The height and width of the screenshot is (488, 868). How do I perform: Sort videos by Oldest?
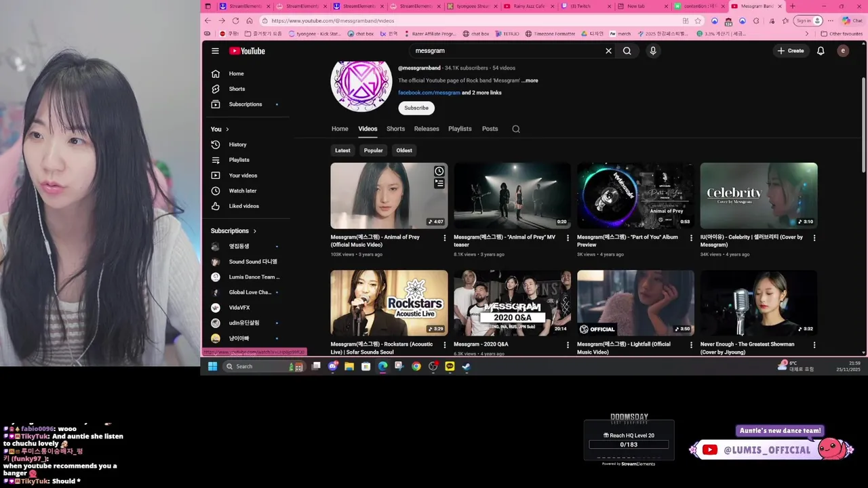[x=404, y=150]
